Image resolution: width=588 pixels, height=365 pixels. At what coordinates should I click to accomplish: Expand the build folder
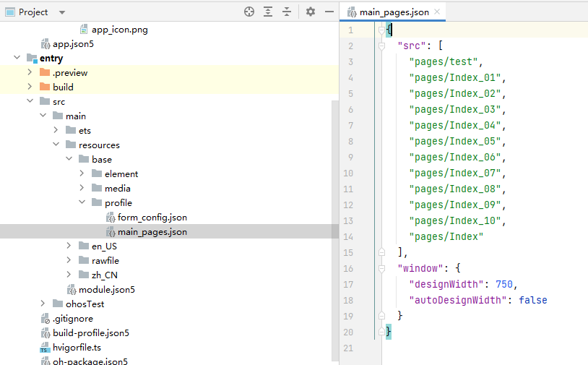[30, 87]
